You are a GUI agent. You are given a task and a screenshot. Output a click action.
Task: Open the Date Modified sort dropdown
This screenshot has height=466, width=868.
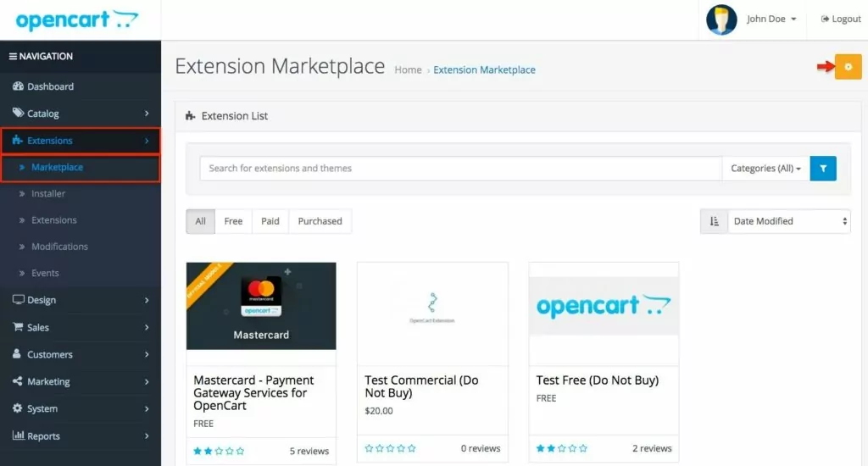coord(789,221)
